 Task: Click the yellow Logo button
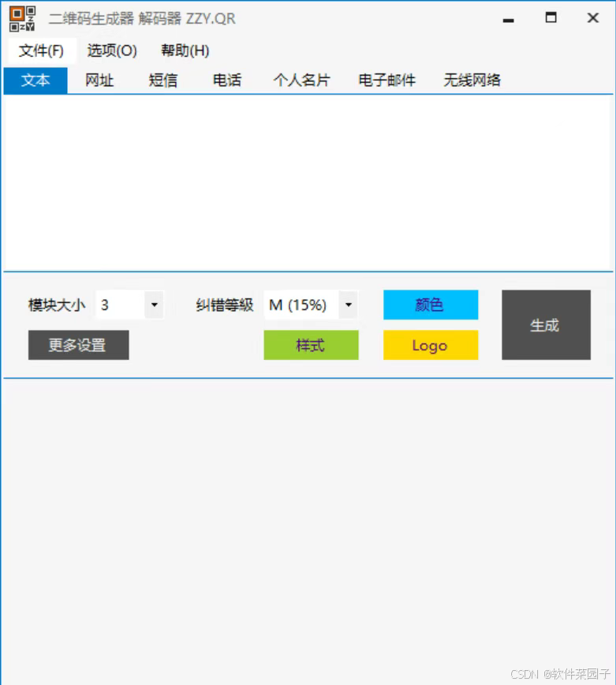pyautogui.click(x=431, y=345)
